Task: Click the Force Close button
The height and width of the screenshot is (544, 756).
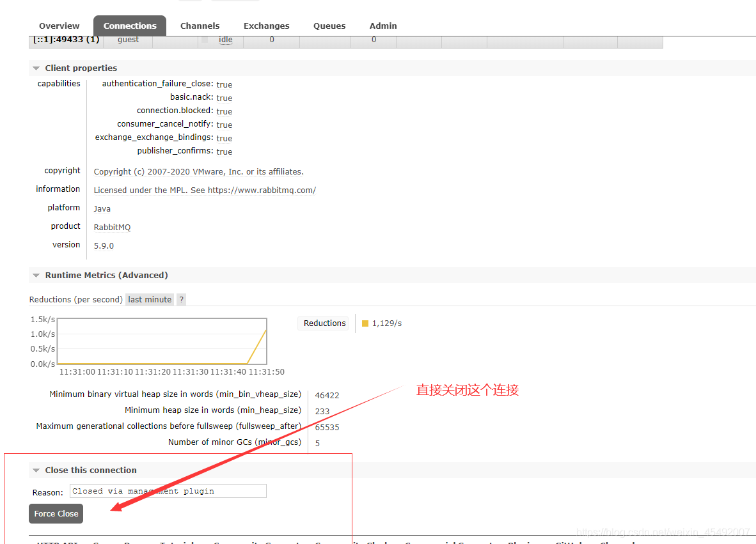Action: click(x=56, y=514)
